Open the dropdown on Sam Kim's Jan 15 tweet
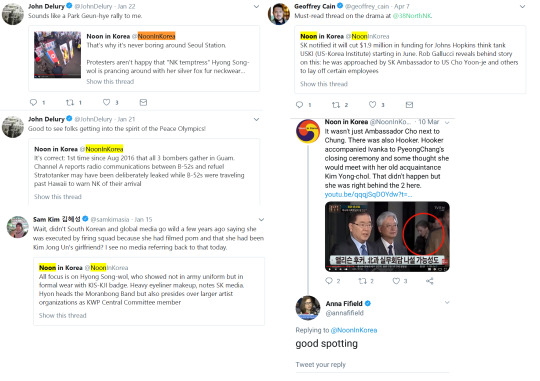 [261, 219]
